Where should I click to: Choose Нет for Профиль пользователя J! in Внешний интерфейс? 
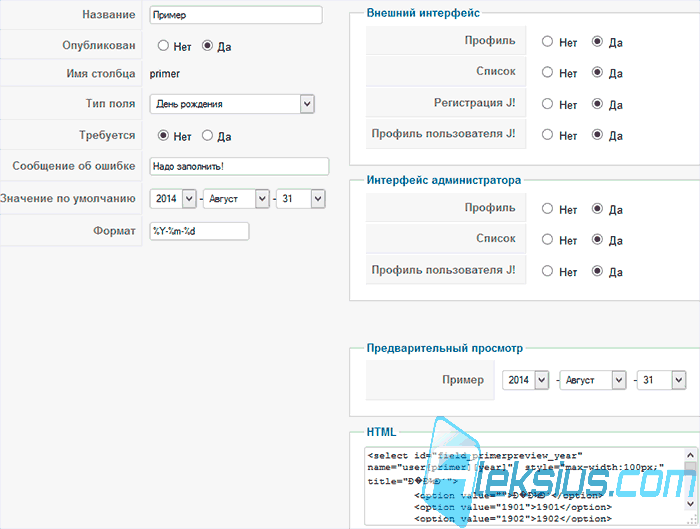(547, 135)
